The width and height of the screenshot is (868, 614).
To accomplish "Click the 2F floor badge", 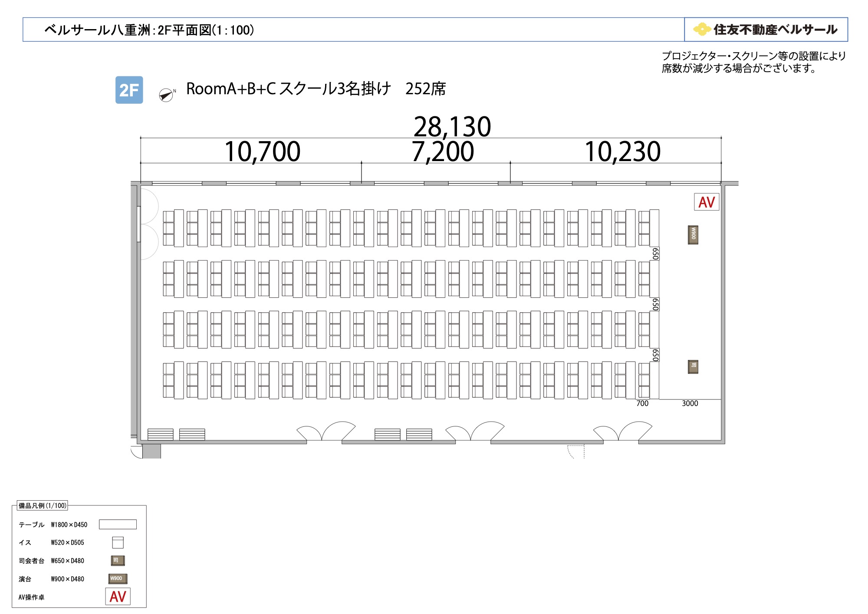I will click(129, 90).
